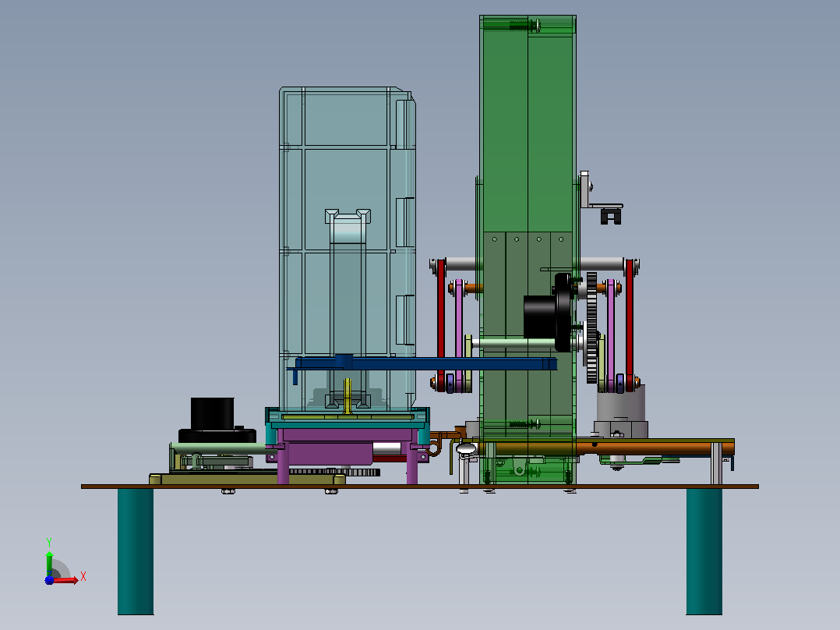Viewport: 840px width, 630px height.
Task: Select the thin brown base plate
Action: tap(420, 487)
